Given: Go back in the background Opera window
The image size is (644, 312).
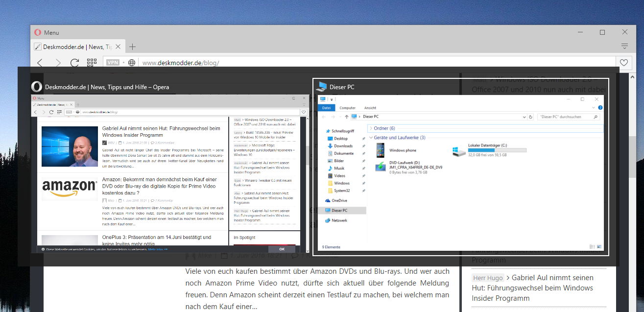Looking at the screenshot, I should click(x=40, y=63).
